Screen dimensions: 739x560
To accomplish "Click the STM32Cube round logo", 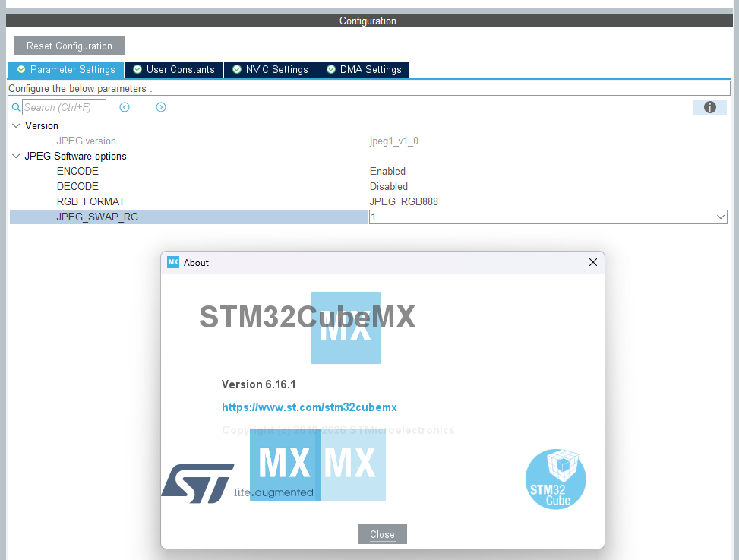I will point(556,479).
